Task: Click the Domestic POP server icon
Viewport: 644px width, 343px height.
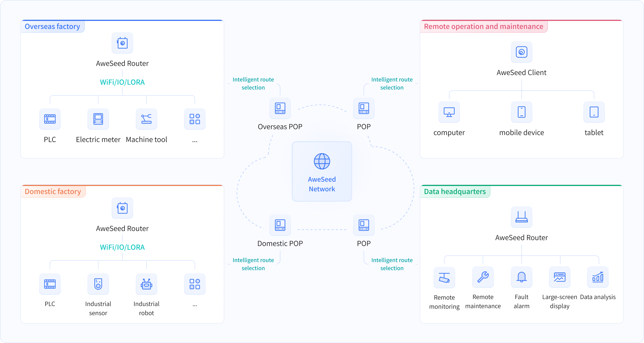Action: [280, 225]
